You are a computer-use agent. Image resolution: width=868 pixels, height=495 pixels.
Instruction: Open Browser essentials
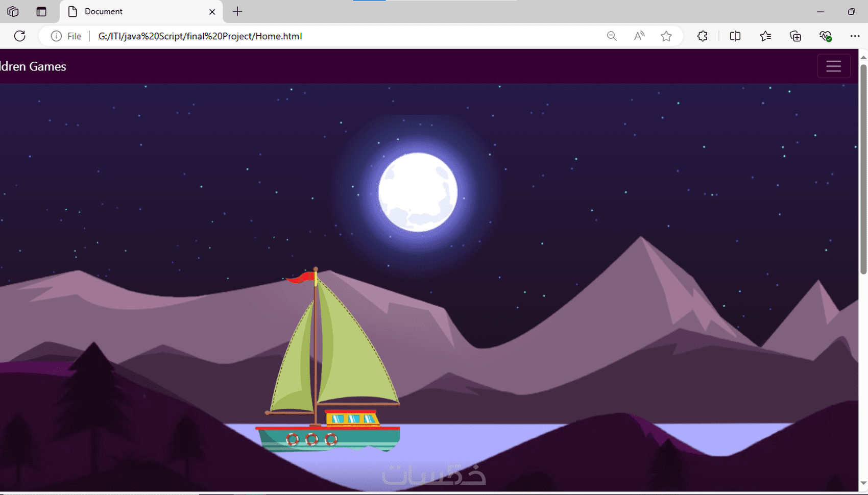tap(825, 36)
